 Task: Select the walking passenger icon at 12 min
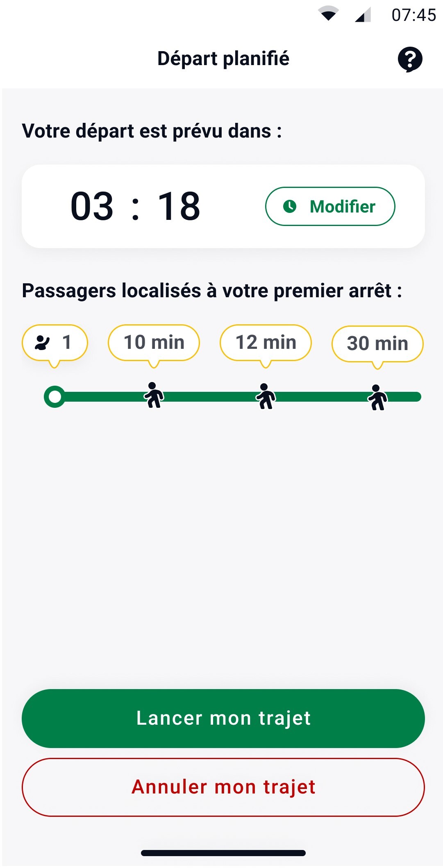pyautogui.click(x=266, y=396)
